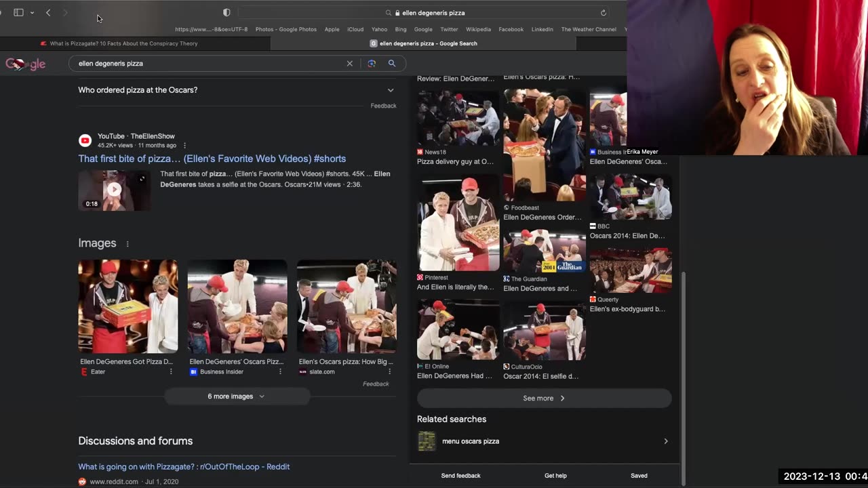Click the Google logo

(x=26, y=64)
